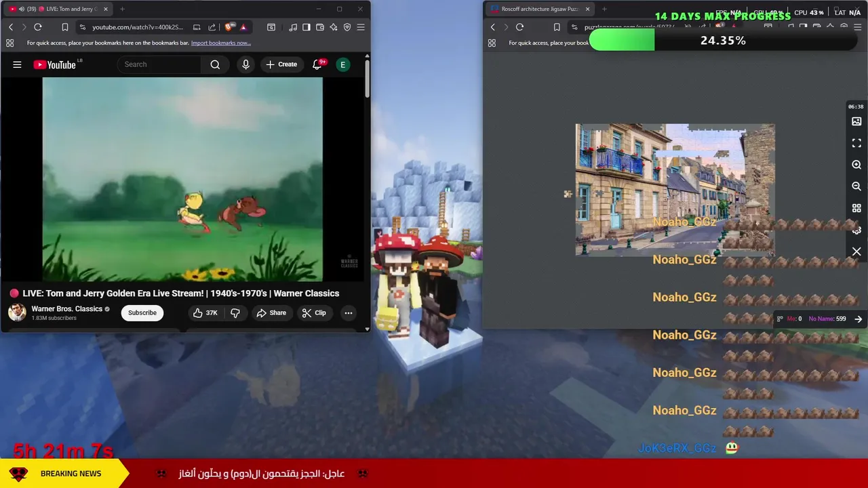Open the YouTube hamburger guide menu

tap(17, 64)
